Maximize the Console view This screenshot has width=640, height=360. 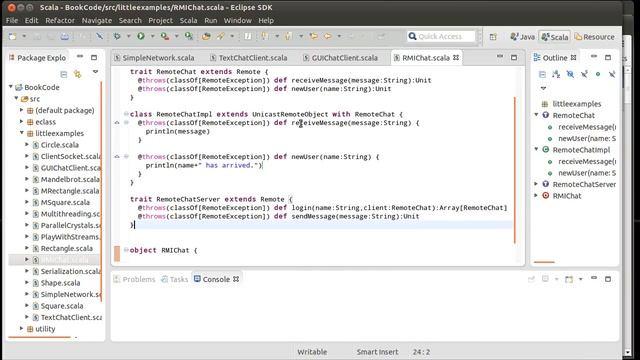(608, 279)
